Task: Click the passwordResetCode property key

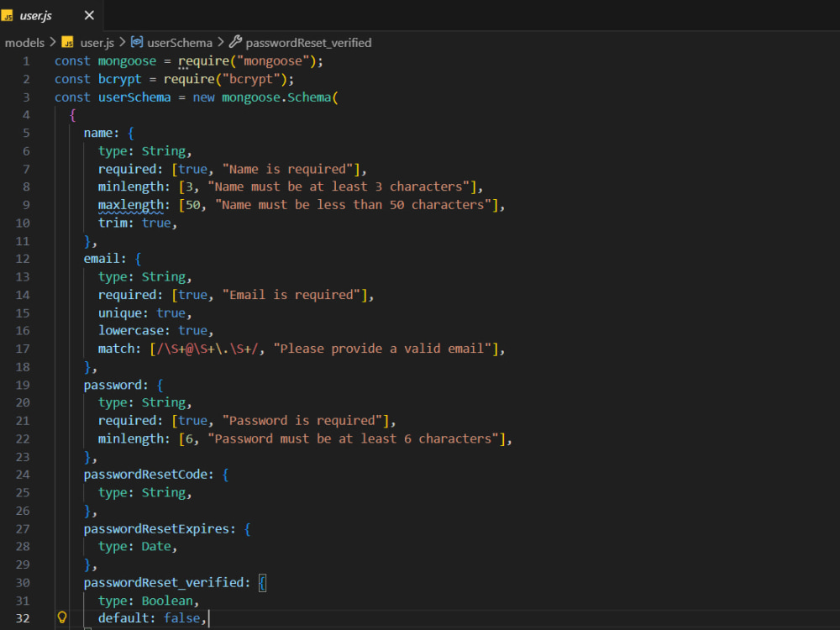Action: (x=145, y=475)
